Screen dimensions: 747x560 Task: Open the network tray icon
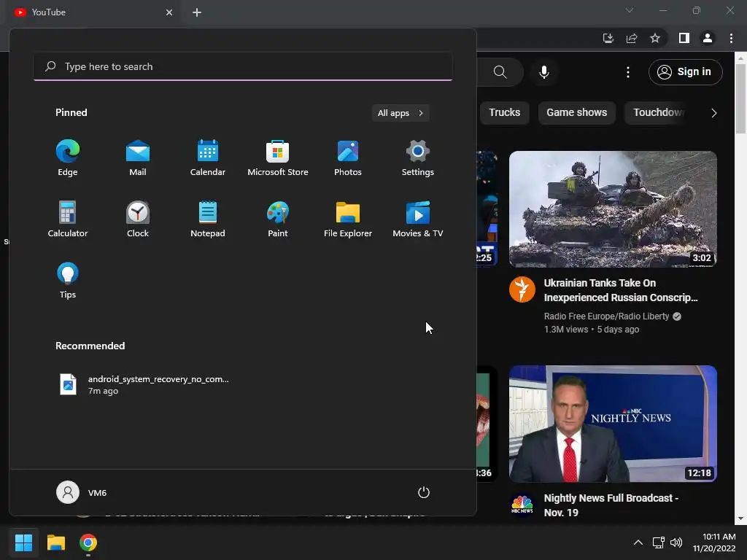click(659, 542)
